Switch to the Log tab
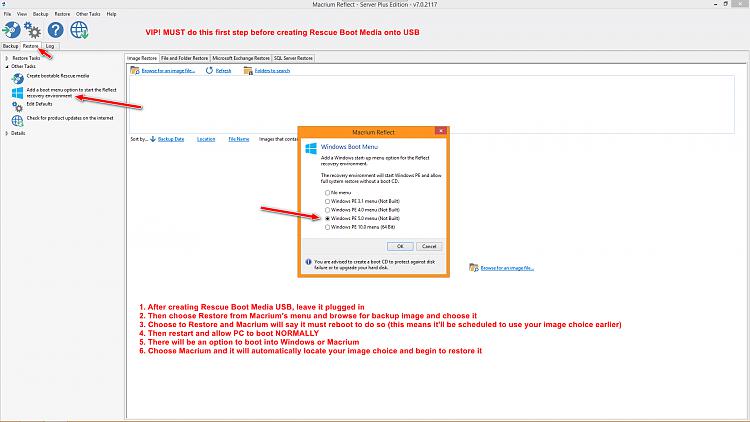This screenshot has height=422, width=750. coord(50,46)
